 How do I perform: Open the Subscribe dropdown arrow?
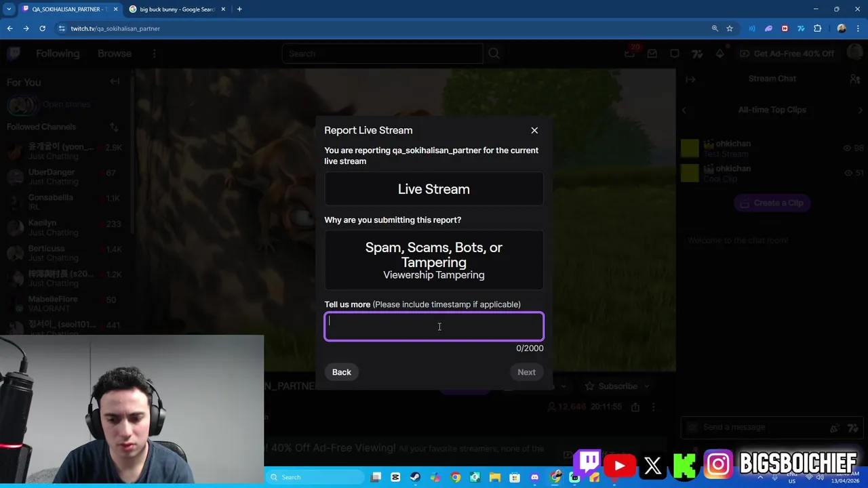[646, 386]
